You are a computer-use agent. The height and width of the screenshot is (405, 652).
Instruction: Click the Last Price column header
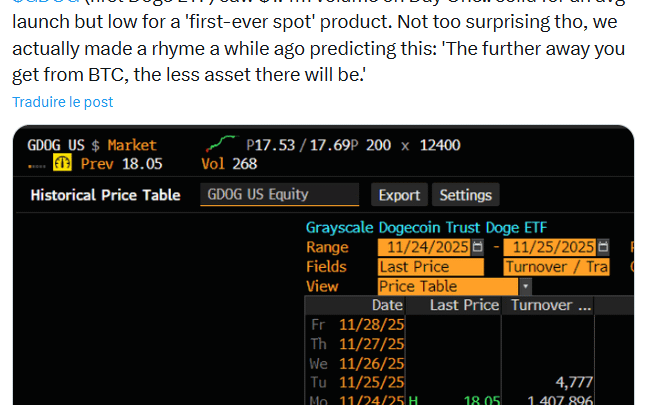464,305
